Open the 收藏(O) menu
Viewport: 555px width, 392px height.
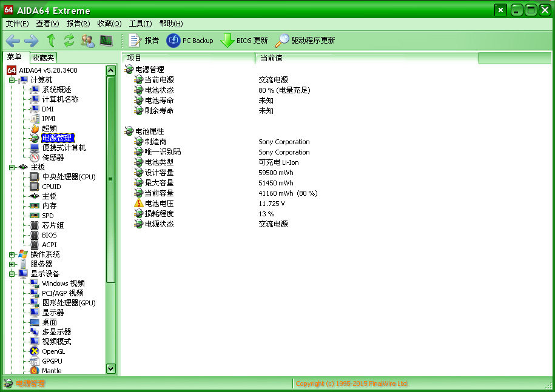click(109, 24)
